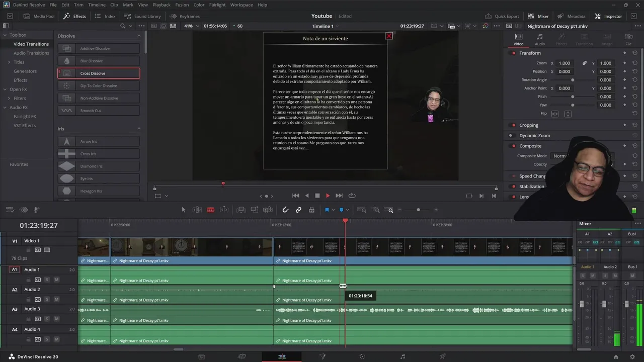
Task: Switch to the Fairlight page icon
Action: pyautogui.click(x=403, y=356)
